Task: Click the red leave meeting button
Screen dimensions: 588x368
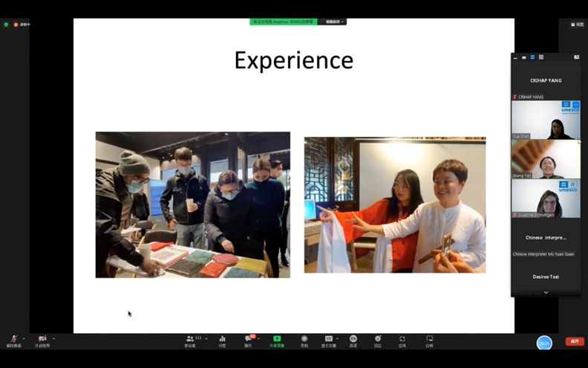Action: click(x=575, y=341)
